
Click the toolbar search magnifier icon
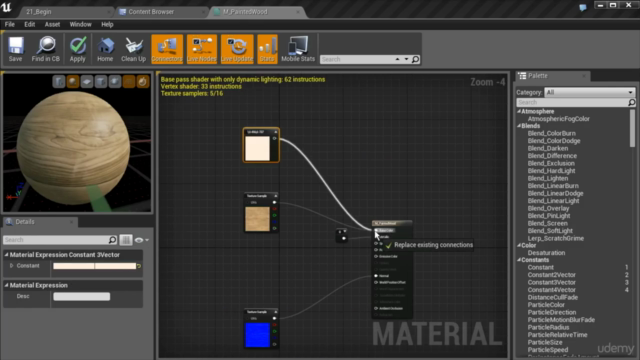pos(416,60)
